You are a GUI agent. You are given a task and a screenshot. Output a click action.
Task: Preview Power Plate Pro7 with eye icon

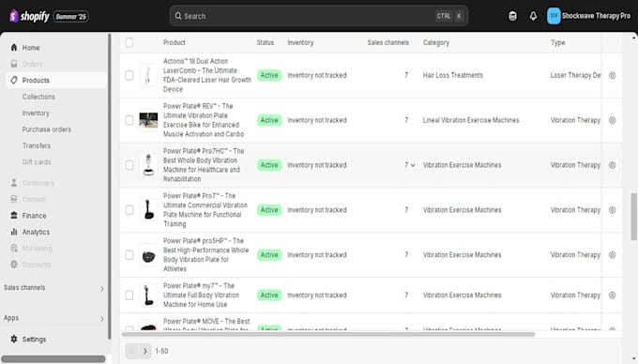point(612,210)
